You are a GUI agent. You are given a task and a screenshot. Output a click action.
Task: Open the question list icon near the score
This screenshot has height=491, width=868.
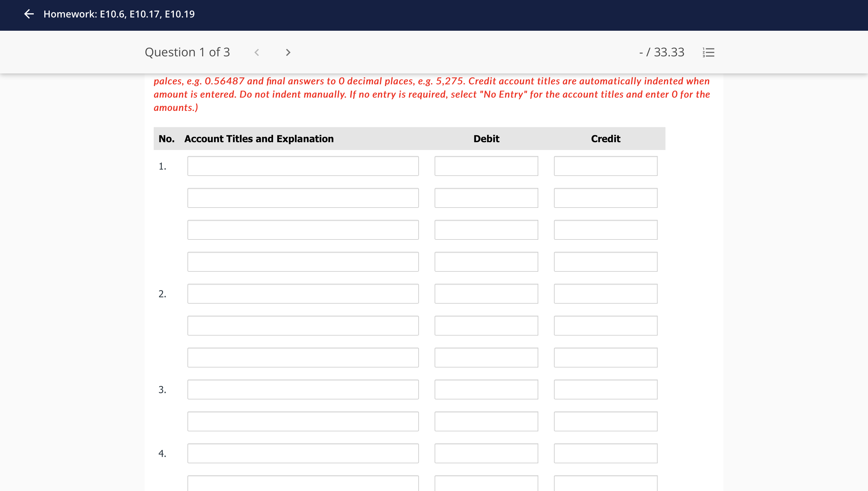click(x=707, y=52)
